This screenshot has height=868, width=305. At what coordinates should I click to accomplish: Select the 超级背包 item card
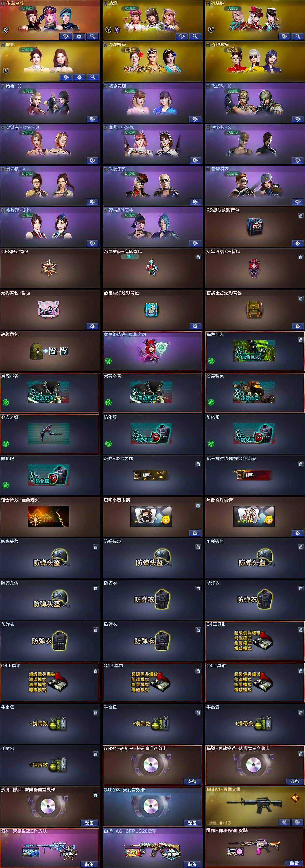point(50,351)
